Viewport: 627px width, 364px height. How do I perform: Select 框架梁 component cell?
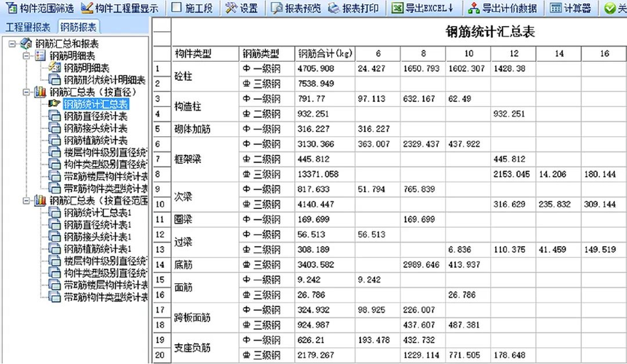[205, 159]
